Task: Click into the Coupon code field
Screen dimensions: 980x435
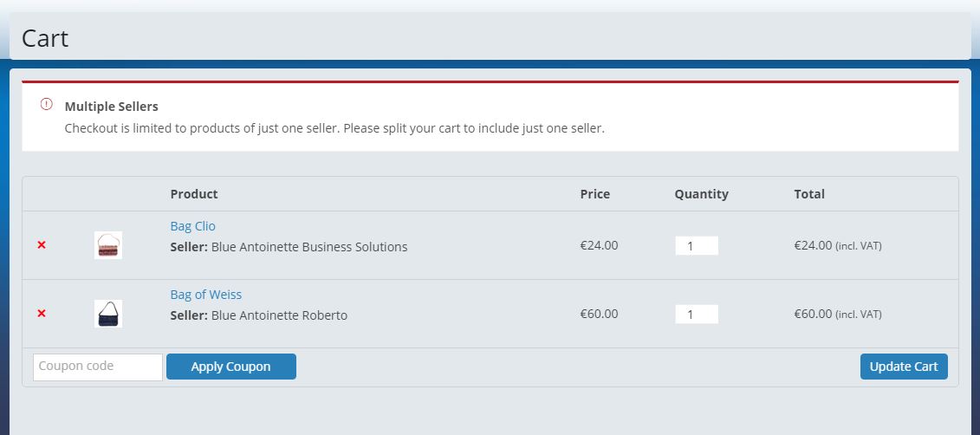Action: [98, 367]
